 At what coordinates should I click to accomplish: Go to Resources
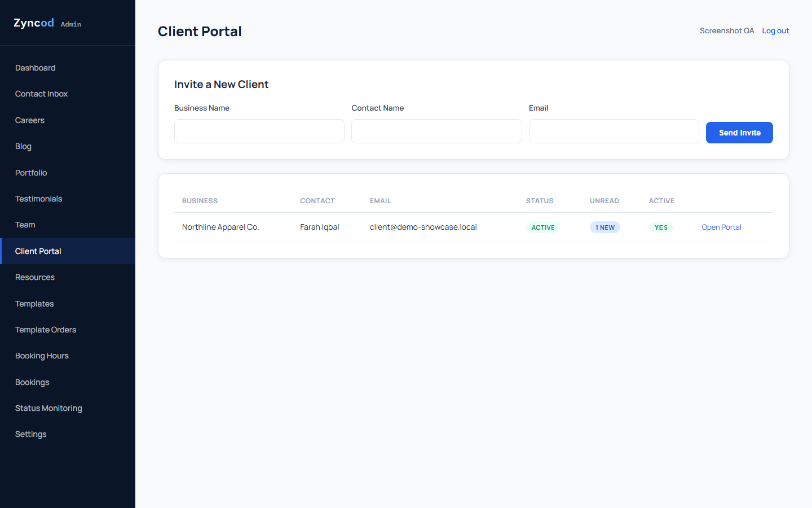(68, 277)
